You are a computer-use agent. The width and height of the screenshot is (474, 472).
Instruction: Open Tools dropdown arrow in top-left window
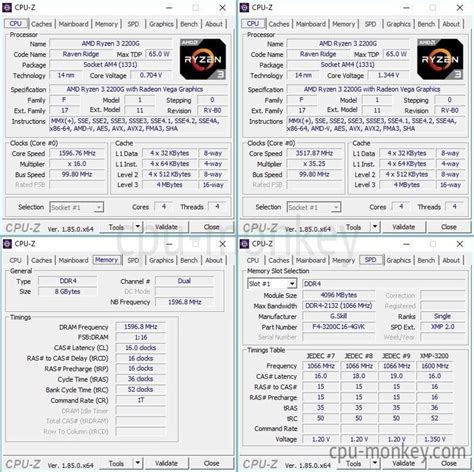coord(138,227)
